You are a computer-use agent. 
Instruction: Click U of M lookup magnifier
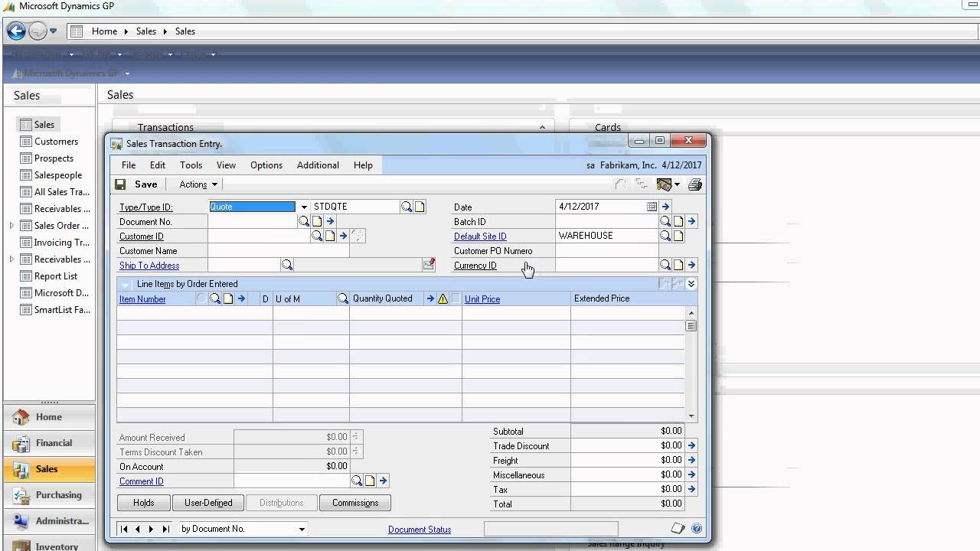coord(343,299)
